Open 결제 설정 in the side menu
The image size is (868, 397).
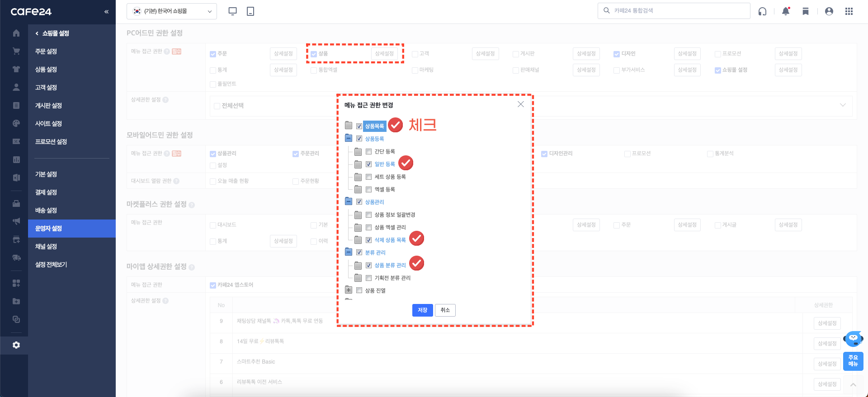tap(46, 192)
